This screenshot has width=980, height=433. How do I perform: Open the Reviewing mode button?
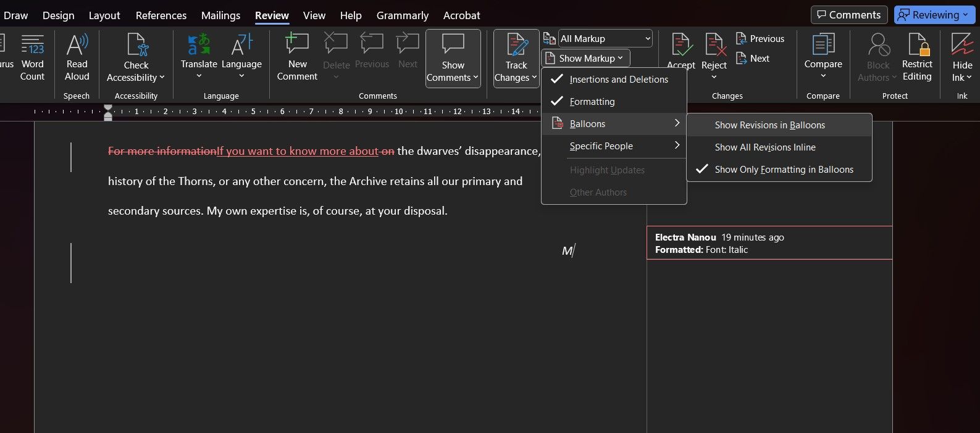tap(935, 15)
